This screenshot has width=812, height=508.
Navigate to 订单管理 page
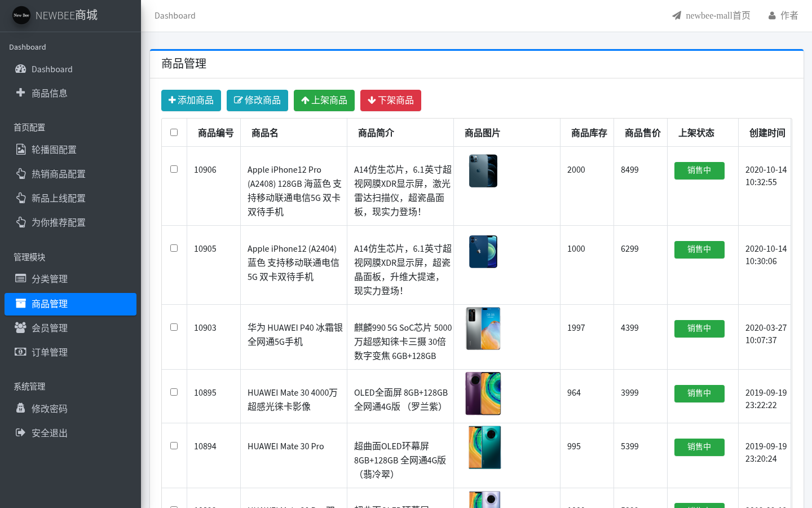[x=70, y=352]
